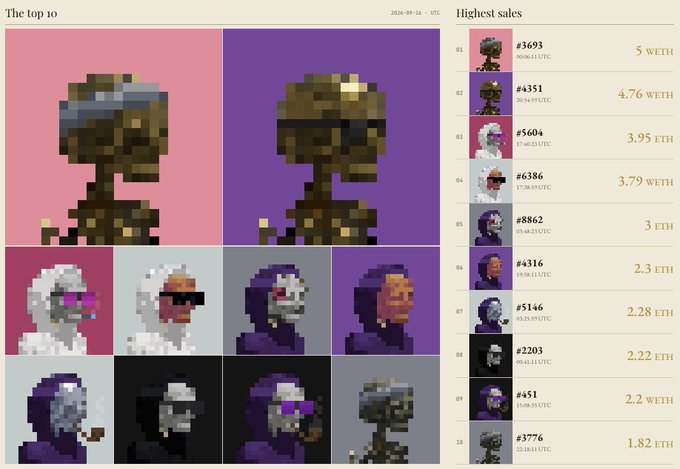Screen dimensions: 680x469
Task: Click the UTC timestamp under #4316
Action: [x=533, y=275]
